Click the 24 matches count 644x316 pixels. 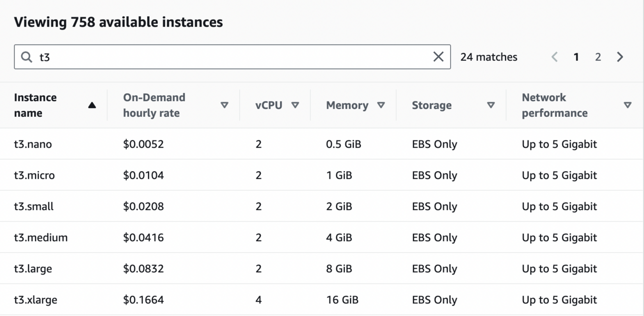(489, 57)
